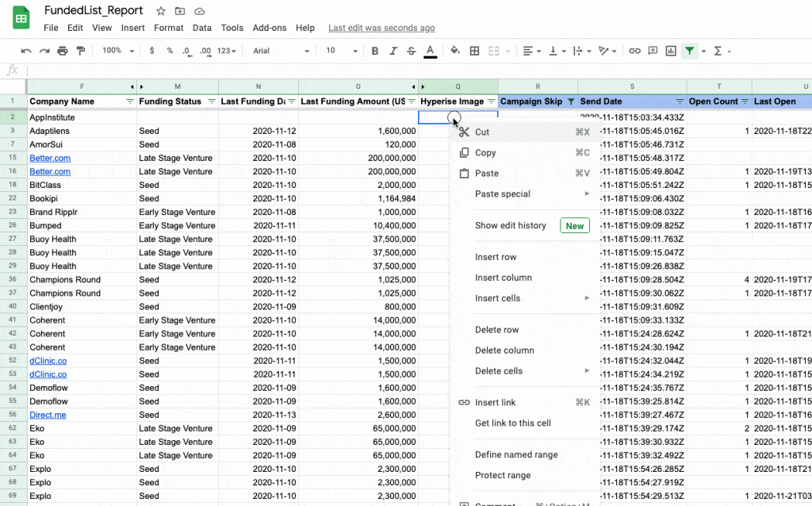Image resolution: width=812 pixels, height=506 pixels.
Task: Open the zoom 100% dropdown
Action: coord(118,51)
